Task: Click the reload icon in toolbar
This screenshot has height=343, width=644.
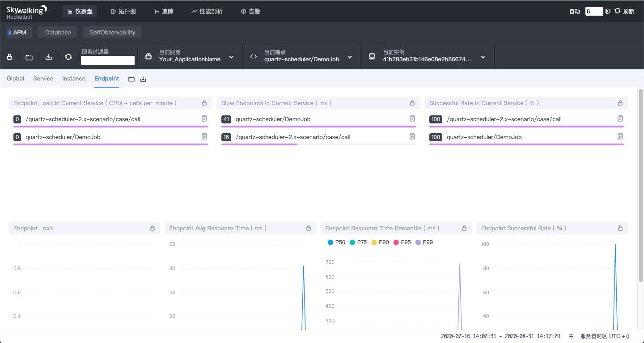Action: (x=68, y=57)
